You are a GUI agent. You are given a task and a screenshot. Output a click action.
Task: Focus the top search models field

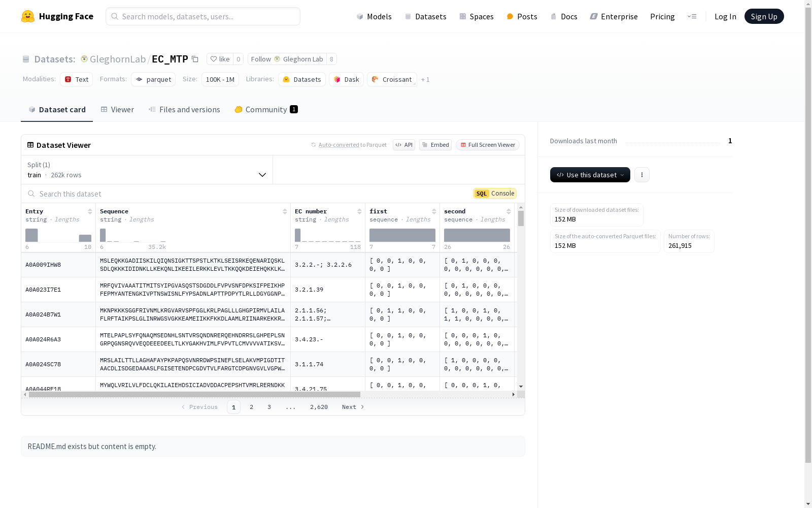pos(203,16)
